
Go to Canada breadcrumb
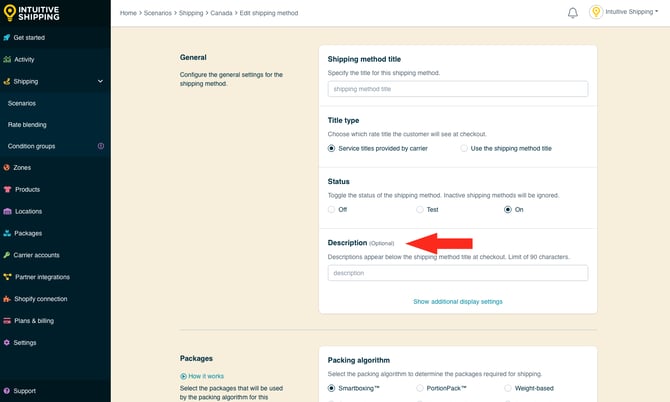221,13
